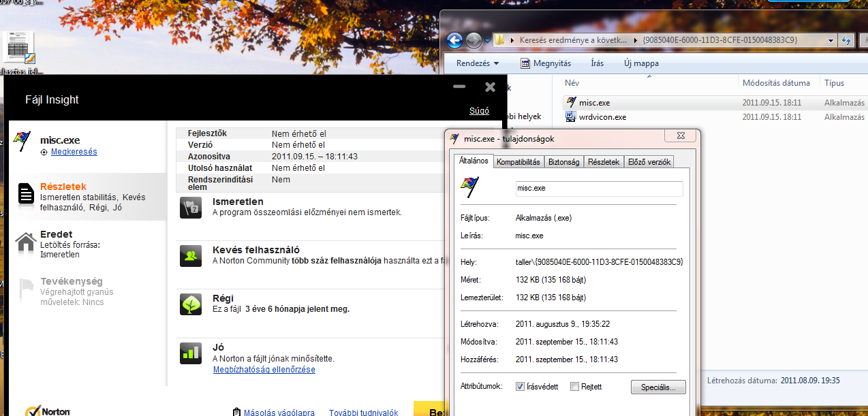This screenshot has width=868, height=416.
Task: Toggle the Írásvédett read-only checkbox
Action: point(520,387)
